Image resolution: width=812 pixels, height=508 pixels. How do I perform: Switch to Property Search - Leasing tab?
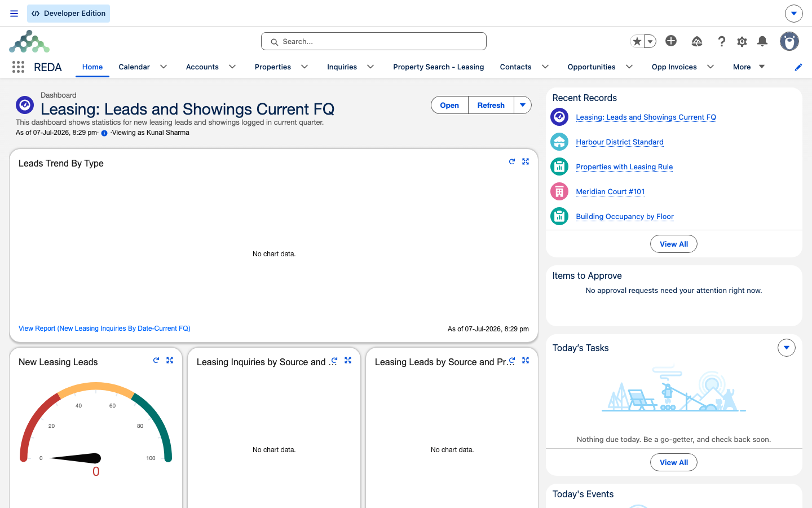point(439,67)
